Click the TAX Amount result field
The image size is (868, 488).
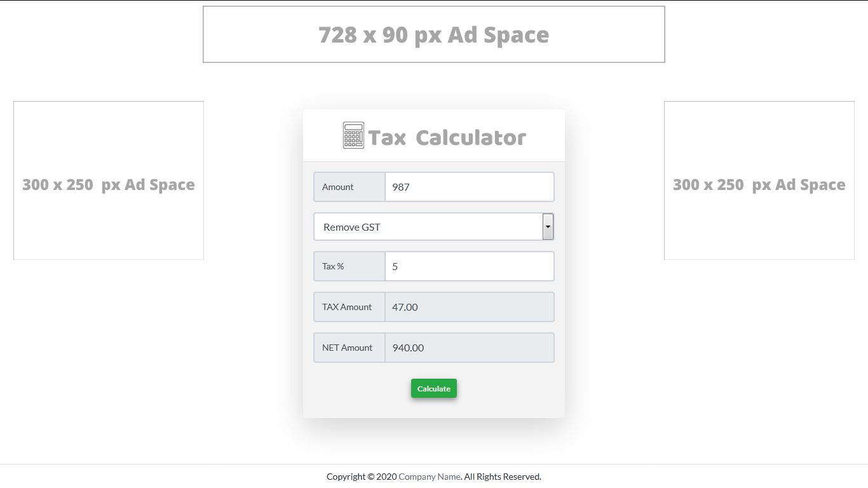pyautogui.click(x=470, y=307)
